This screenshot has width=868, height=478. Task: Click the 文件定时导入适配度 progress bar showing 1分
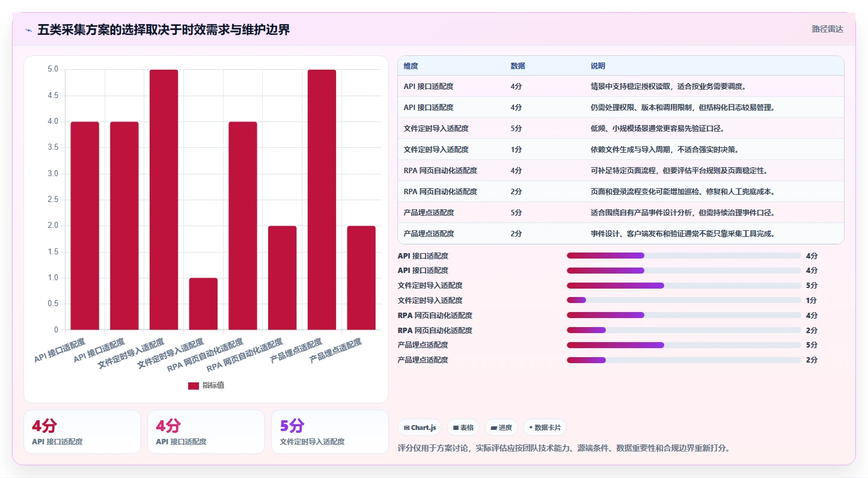coord(684,301)
